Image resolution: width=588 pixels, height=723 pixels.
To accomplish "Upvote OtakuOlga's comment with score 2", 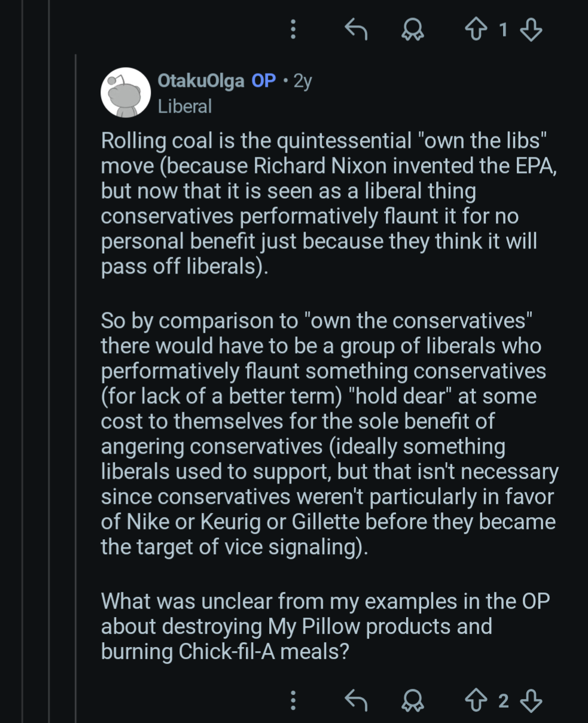I will [x=476, y=700].
